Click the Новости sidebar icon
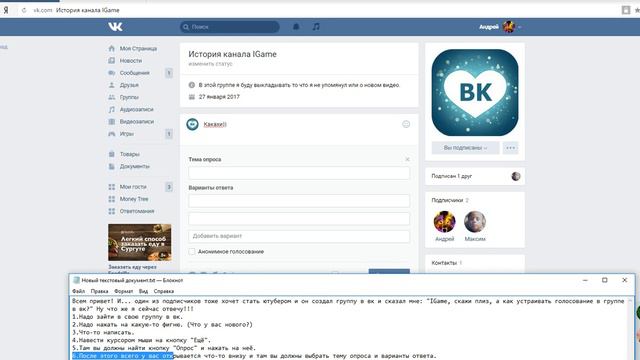 coord(111,61)
